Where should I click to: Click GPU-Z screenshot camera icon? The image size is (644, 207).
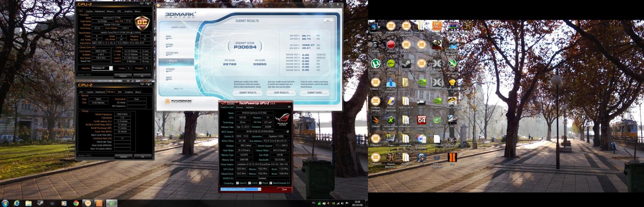289,107
